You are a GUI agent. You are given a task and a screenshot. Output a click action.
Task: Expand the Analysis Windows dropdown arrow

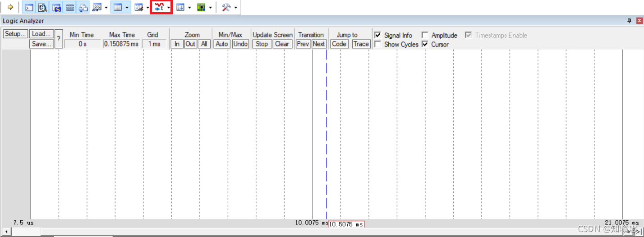(x=169, y=8)
